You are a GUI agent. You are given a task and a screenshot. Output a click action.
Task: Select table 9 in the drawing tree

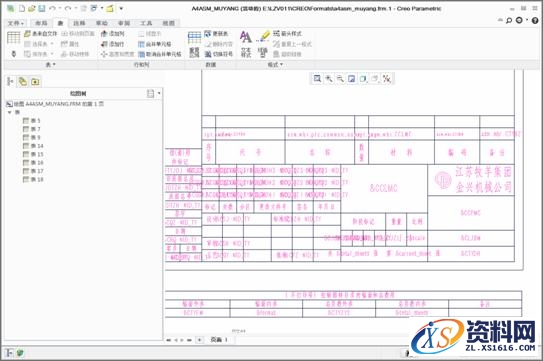[32, 138]
